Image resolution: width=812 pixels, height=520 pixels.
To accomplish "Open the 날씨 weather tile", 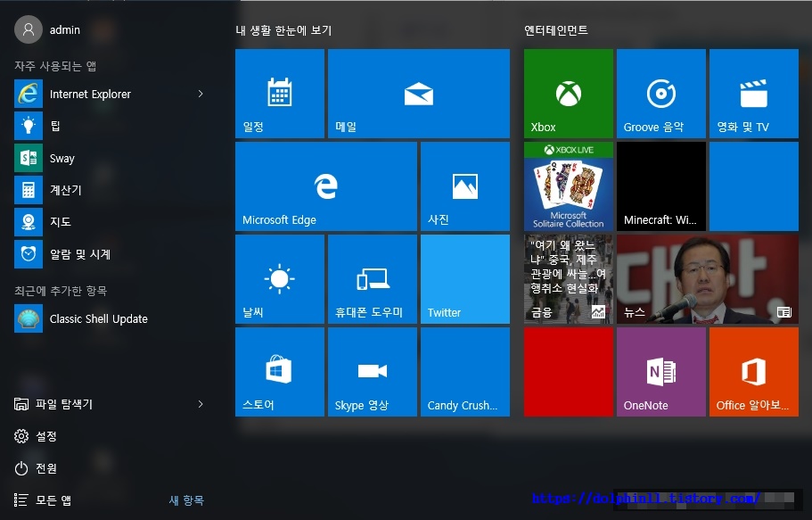I will pyautogui.click(x=280, y=279).
